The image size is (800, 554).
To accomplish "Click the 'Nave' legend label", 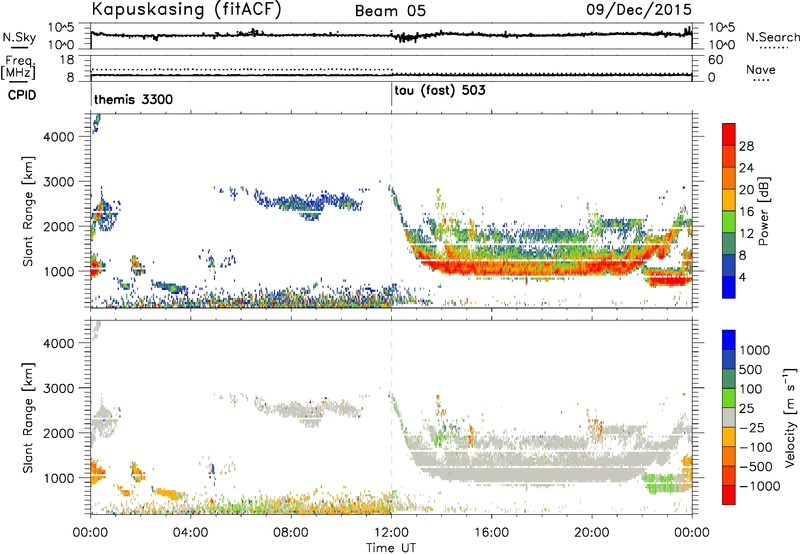I will click(761, 70).
